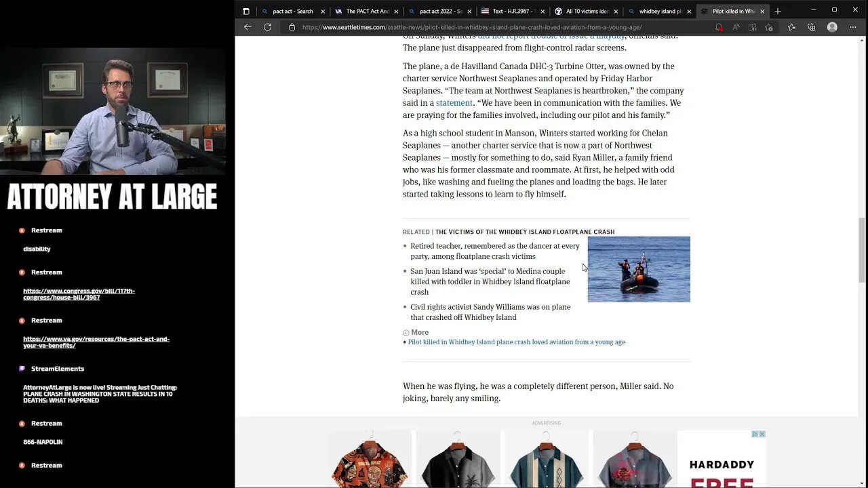Click the 'ATTORNEY AT LARGE' overlay title
Viewport: 868px width, 488px height.
point(113,197)
